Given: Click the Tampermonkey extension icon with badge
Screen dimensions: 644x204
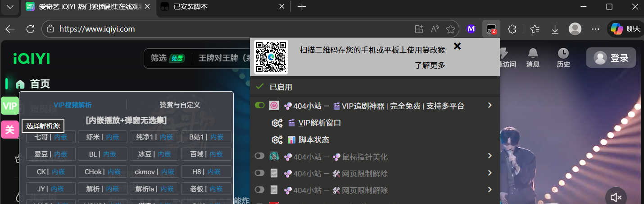Looking at the screenshot, I should 491,29.
